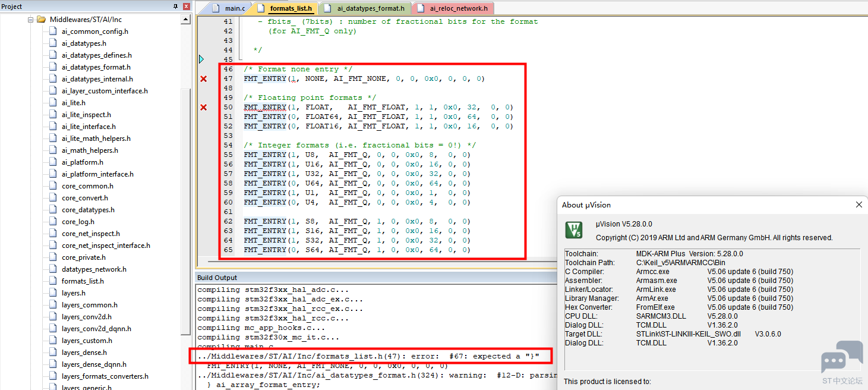868x390 pixels.
Task: Click the current-line arrow in editor margin
Action: [201, 59]
